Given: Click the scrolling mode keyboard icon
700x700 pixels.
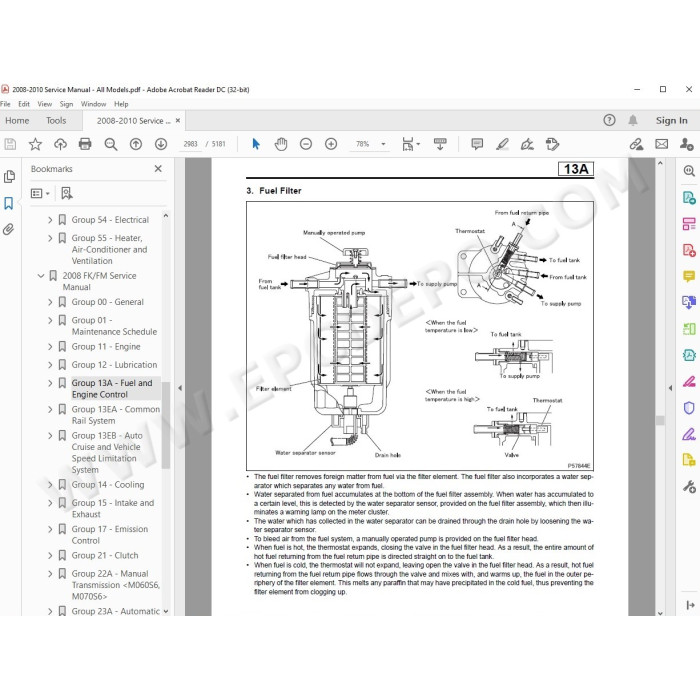Looking at the screenshot, I should click(x=440, y=144).
